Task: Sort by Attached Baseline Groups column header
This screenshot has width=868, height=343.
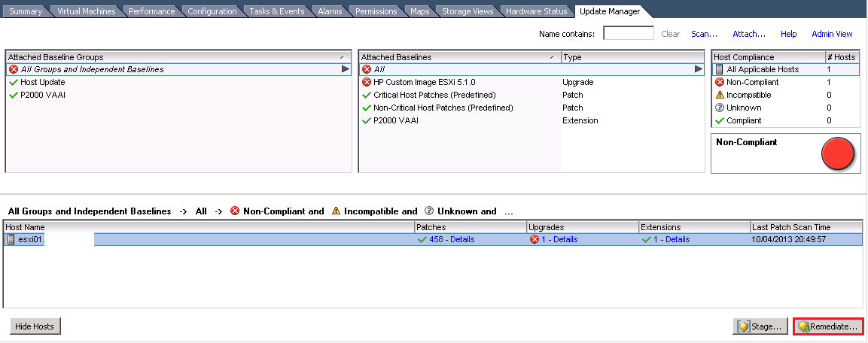Action: [173, 57]
